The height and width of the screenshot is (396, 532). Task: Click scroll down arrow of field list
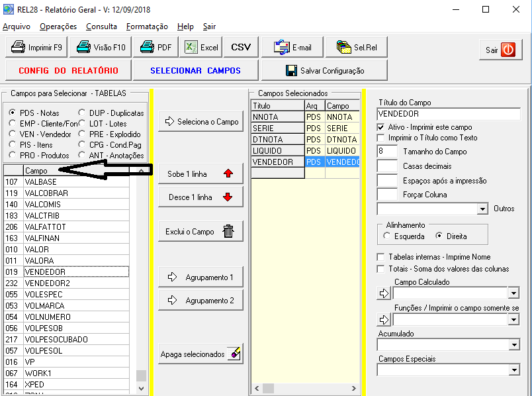141,388
